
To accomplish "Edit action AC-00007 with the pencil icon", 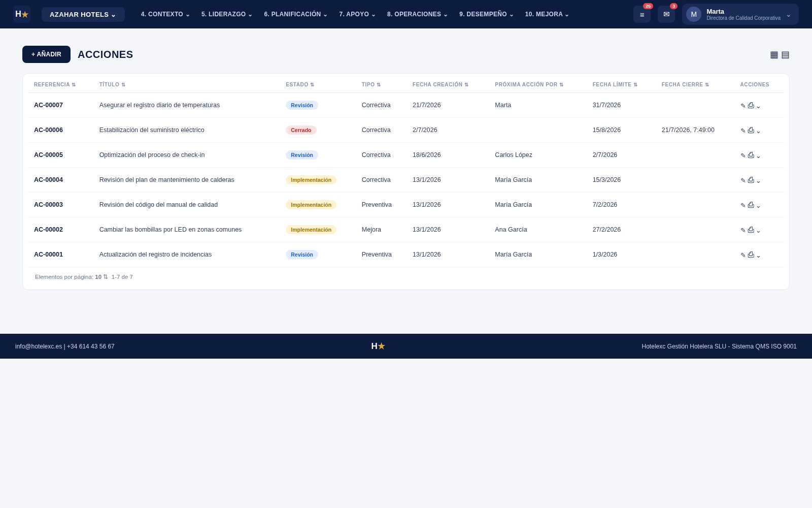I will click(743, 106).
